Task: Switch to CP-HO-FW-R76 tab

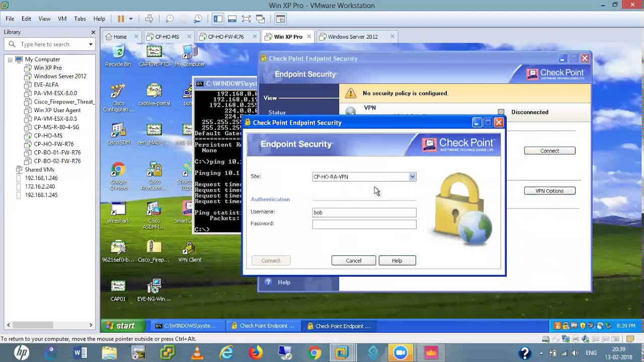Action: (x=226, y=37)
